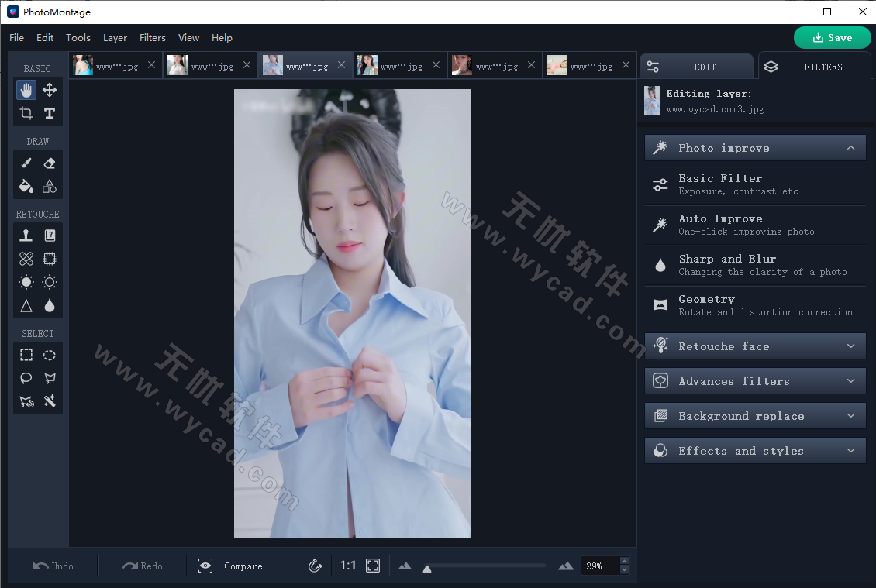The height and width of the screenshot is (588, 876).
Task: Select the Eraser tool
Action: (49, 163)
